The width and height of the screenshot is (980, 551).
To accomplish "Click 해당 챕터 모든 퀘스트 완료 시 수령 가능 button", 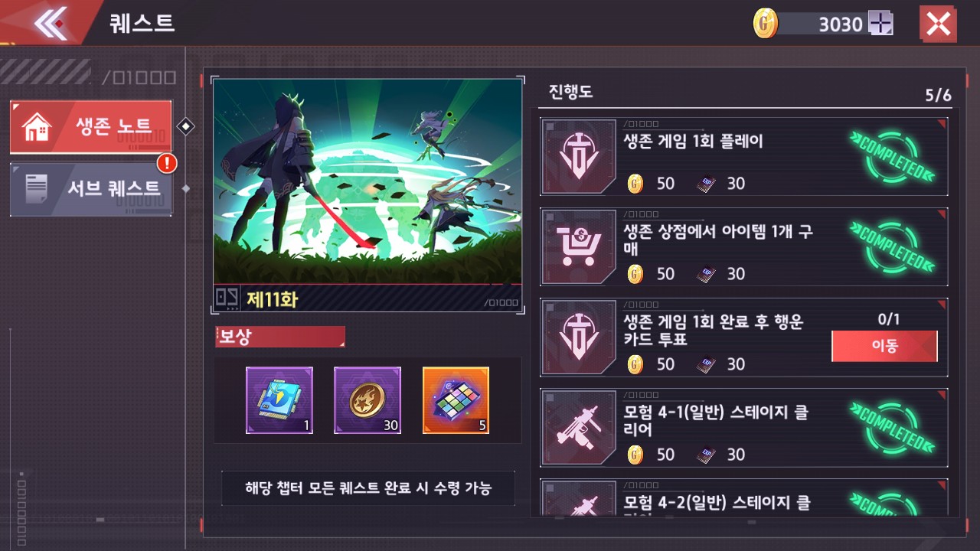I will pyautogui.click(x=368, y=487).
